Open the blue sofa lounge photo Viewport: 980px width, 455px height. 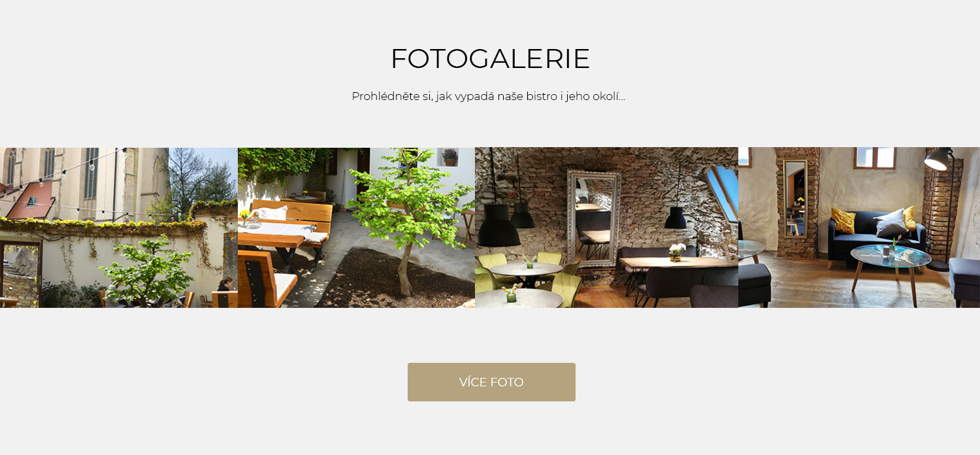point(859,227)
